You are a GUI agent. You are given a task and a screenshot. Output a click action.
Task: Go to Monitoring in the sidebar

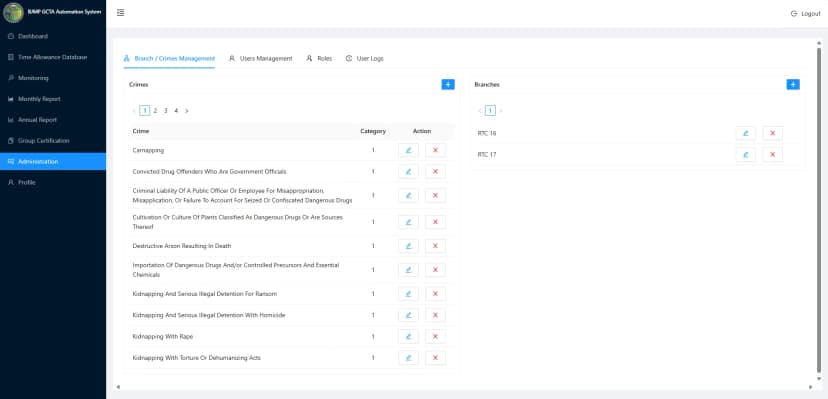53,78
